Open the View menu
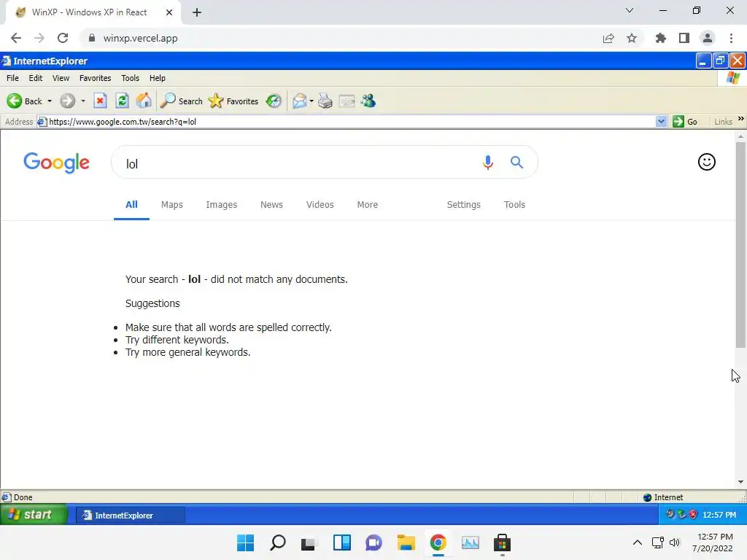 pos(61,78)
